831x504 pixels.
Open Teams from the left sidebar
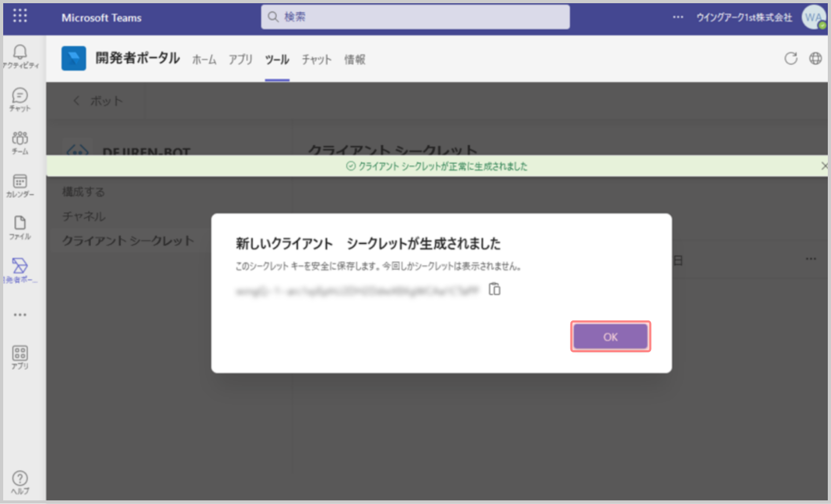pos(20,142)
